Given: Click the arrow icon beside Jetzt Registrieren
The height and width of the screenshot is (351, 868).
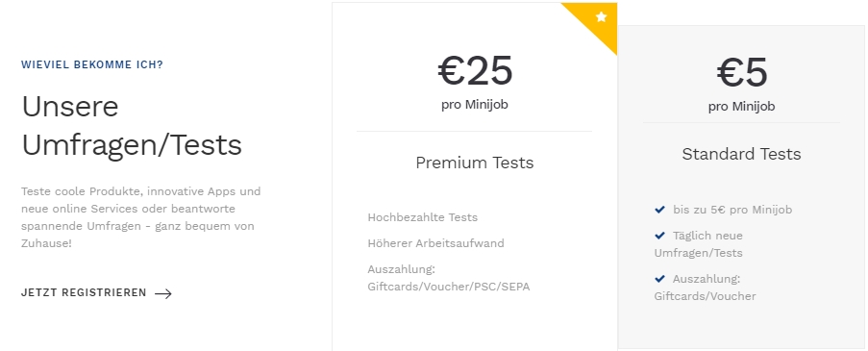Looking at the screenshot, I should click(x=163, y=293).
